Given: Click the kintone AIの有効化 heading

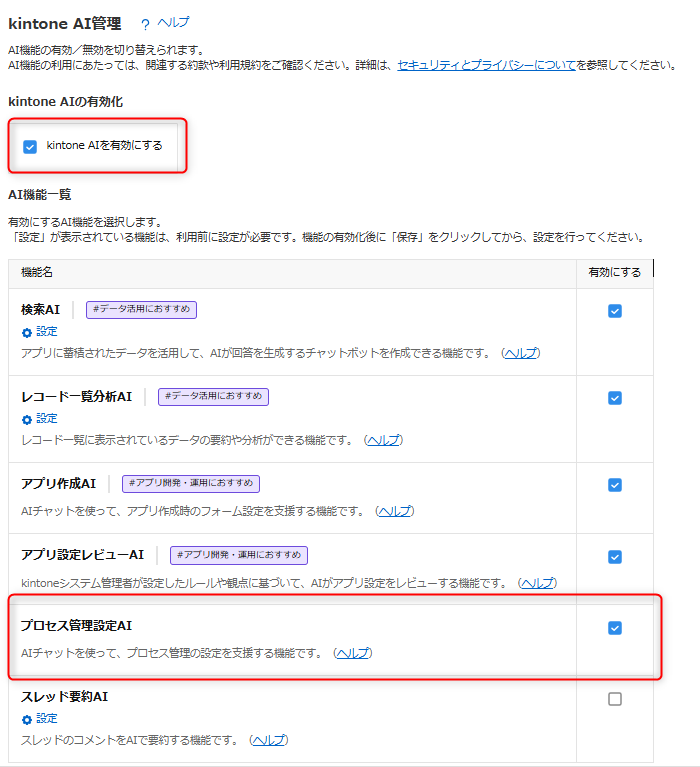Looking at the screenshot, I should point(66,102).
